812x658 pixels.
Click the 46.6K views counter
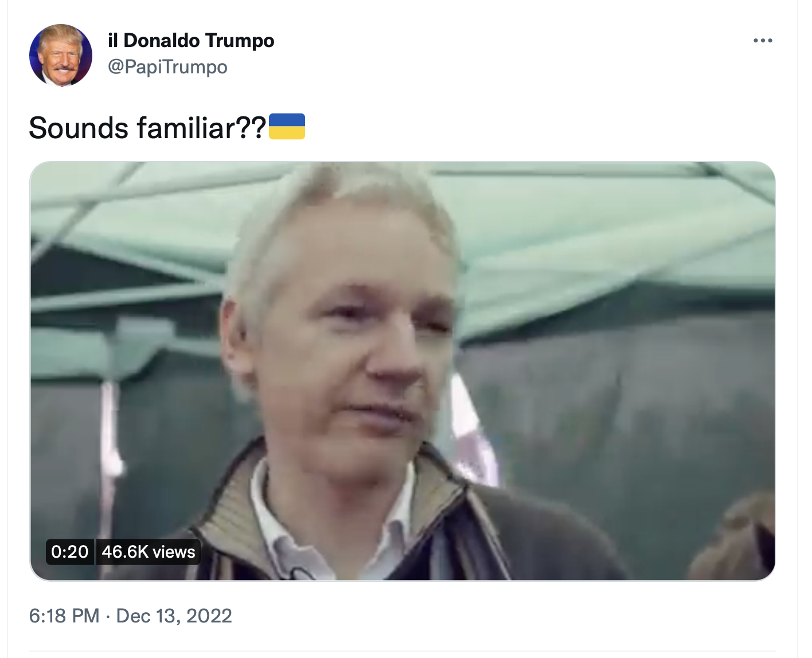point(149,552)
